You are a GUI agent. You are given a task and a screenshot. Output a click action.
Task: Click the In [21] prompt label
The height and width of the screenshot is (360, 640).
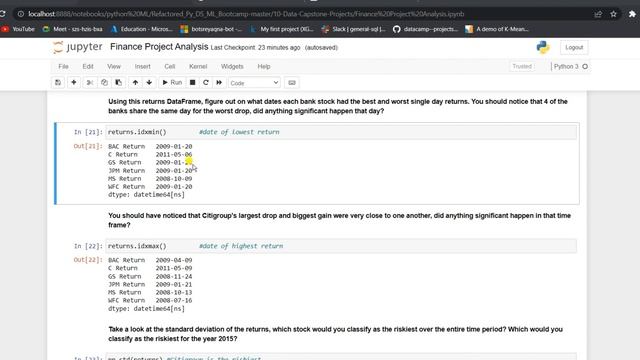tap(88, 132)
